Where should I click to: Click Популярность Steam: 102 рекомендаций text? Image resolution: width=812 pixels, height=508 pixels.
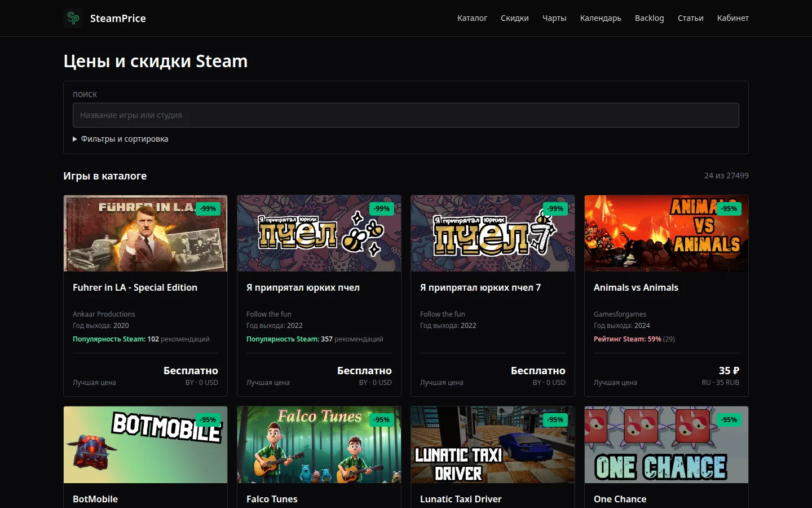[141, 339]
